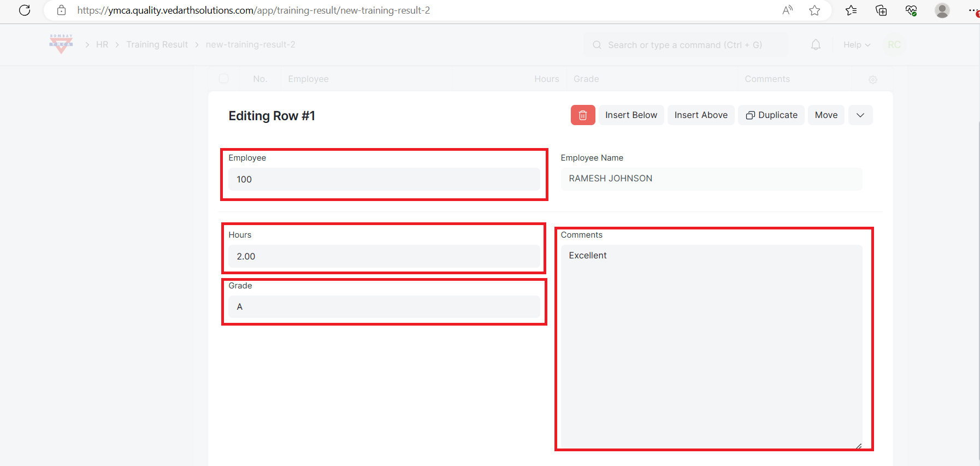This screenshot has height=466, width=980.
Task: Click the red delete row trash icon
Action: click(x=582, y=115)
